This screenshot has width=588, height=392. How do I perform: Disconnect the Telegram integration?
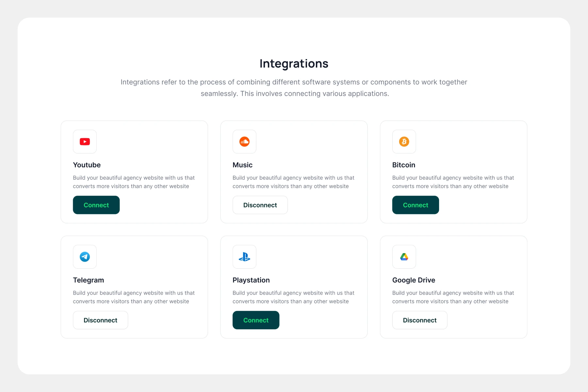tap(100, 320)
